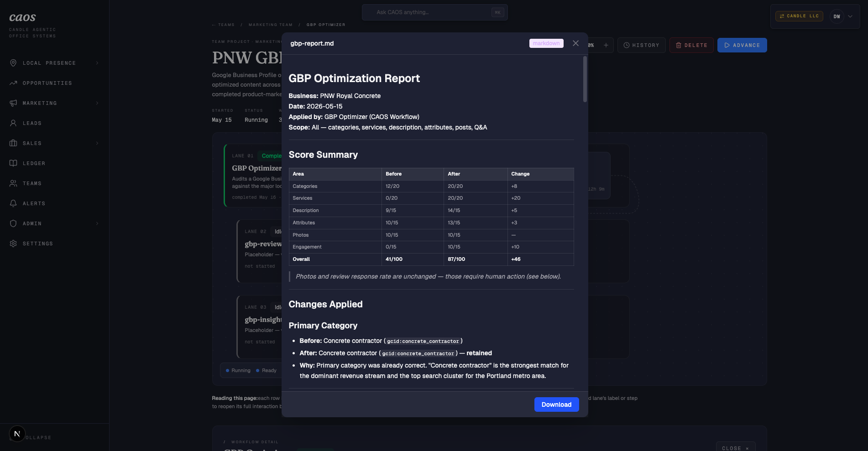This screenshot has height=451, width=868.
Task: Focus the Ask CAOS anything search field
Action: (x=434, y=12)
